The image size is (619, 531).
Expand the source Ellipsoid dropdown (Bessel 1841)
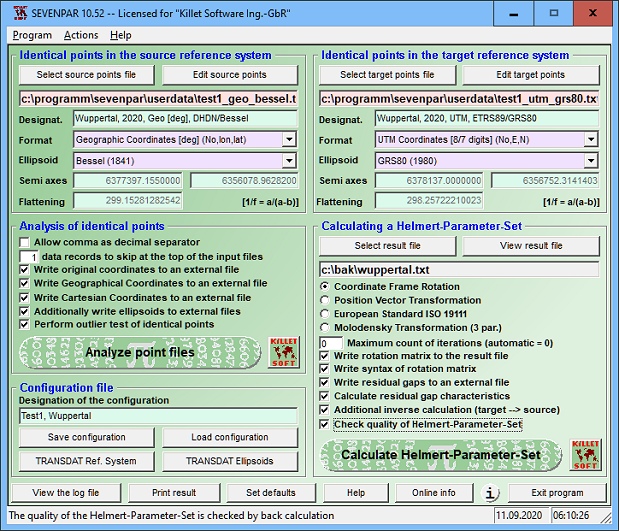pyautogui.click(x=289, y=160)
